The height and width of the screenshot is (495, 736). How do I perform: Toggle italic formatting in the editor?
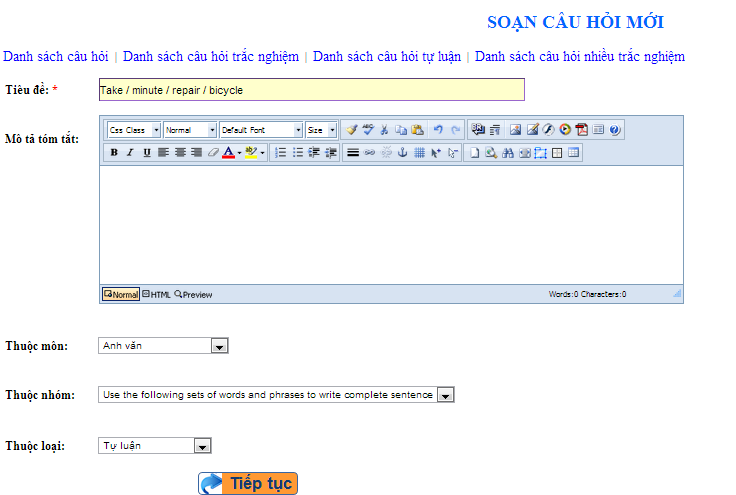(130, 152)
